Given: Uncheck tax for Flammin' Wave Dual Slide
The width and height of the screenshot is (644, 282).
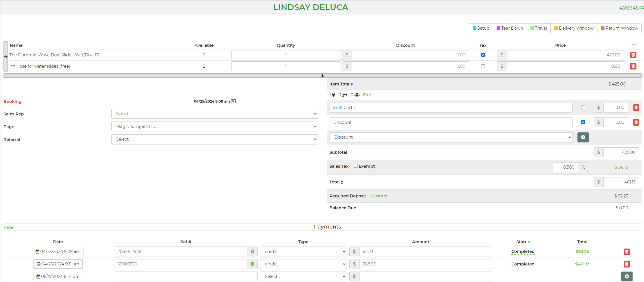Looking at the screenshot, I should 483,55.
